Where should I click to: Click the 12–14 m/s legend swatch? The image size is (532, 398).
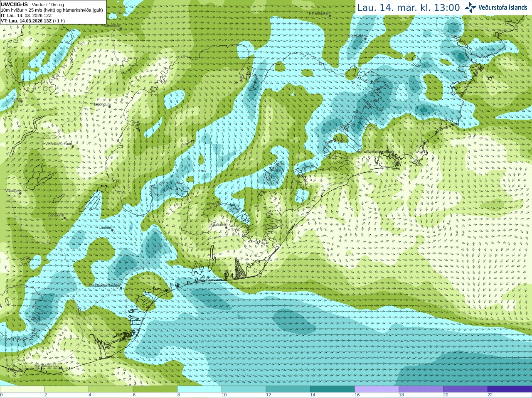pyautogui.click(x=288, y=389)
